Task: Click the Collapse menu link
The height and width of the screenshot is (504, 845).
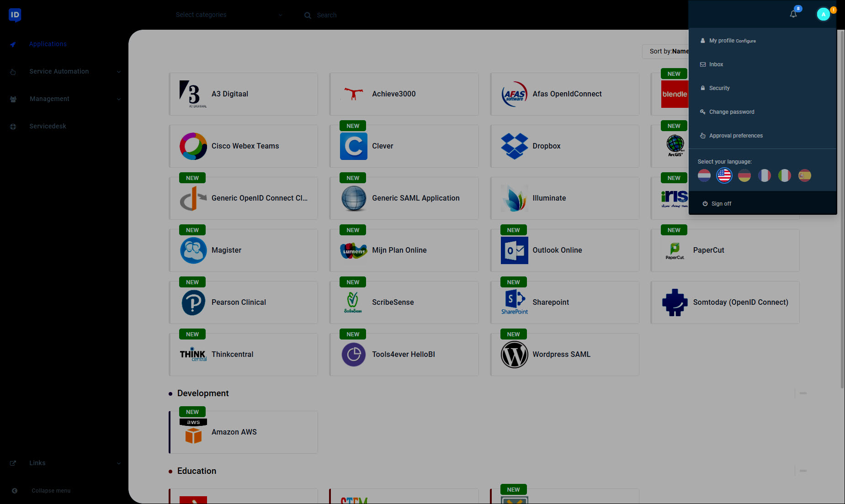Action: pyautogui.click(x=51, y=491)
